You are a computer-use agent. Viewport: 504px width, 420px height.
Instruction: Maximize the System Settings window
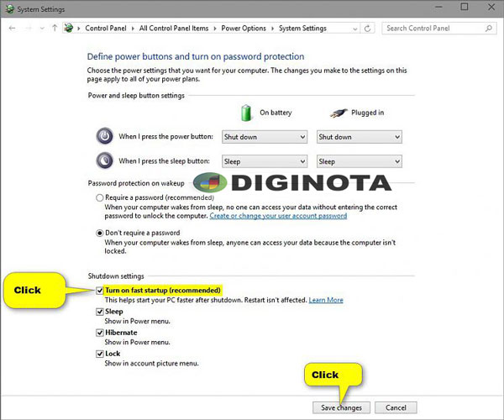point(465,7)
